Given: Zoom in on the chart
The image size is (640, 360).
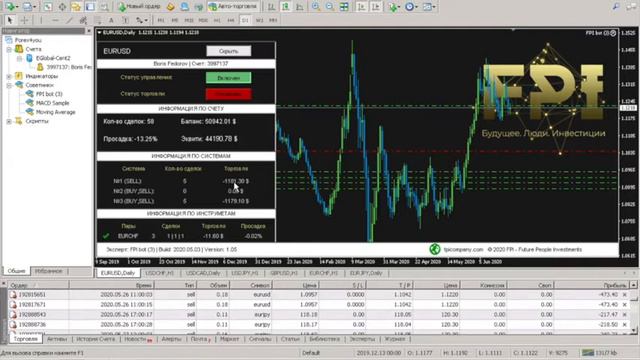Looking at the screenshot, I should (316, 7).
